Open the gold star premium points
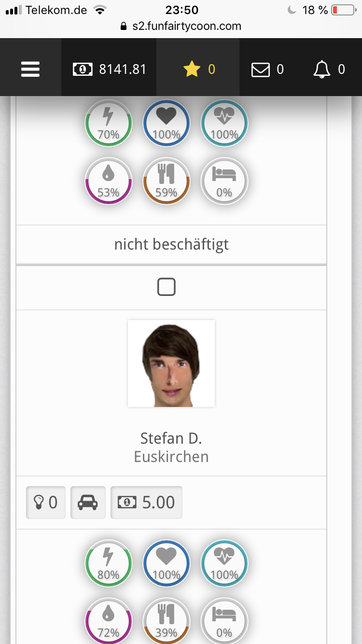Screen dimensions: 362x644 click(198, 70)
